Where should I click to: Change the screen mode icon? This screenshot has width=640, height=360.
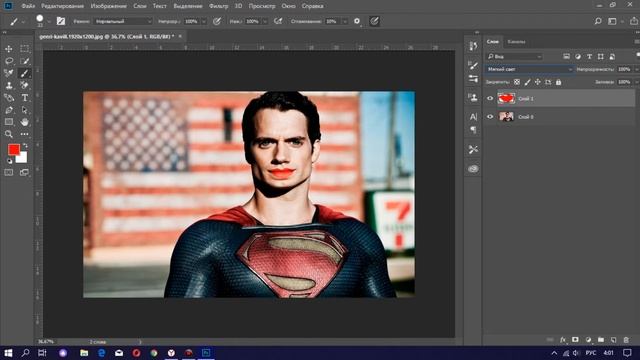coord(24,173)
